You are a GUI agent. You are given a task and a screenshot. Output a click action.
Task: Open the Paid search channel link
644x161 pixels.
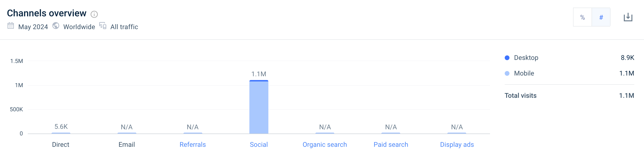391,144
